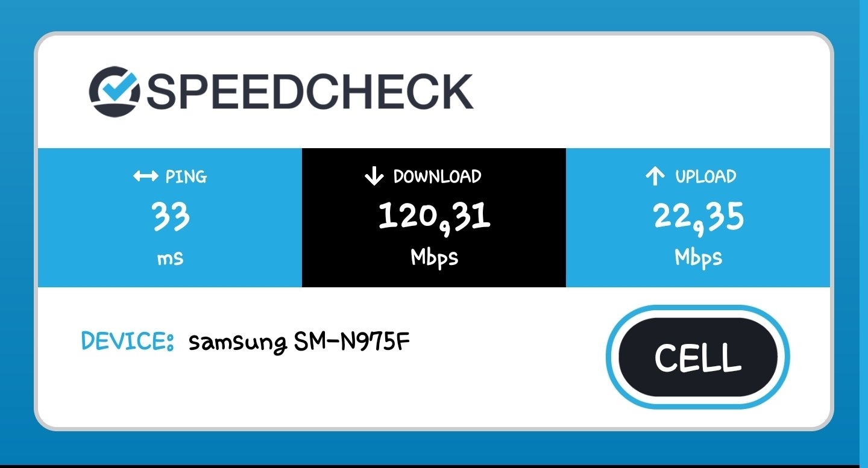Screen dimensions: 868x468
Task: Tap the CELL connection button
Action: 698,357
